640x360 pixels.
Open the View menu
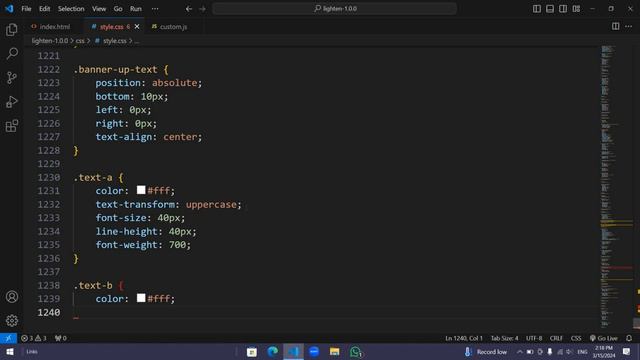click(x=99, y=9)
